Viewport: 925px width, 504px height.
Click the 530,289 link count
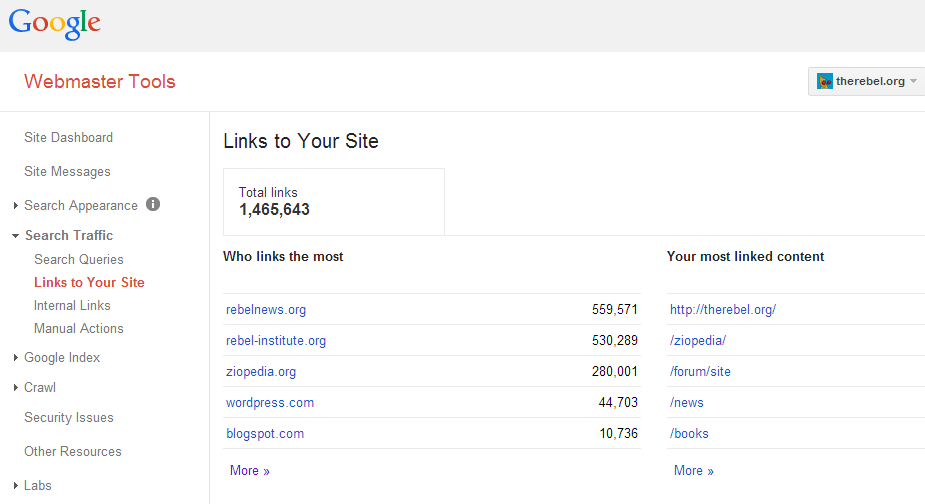[x=615, y=341]
